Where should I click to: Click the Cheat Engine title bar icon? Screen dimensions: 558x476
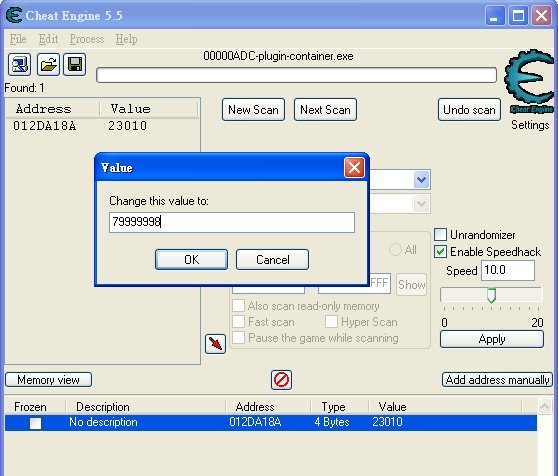tap(14, 15)
